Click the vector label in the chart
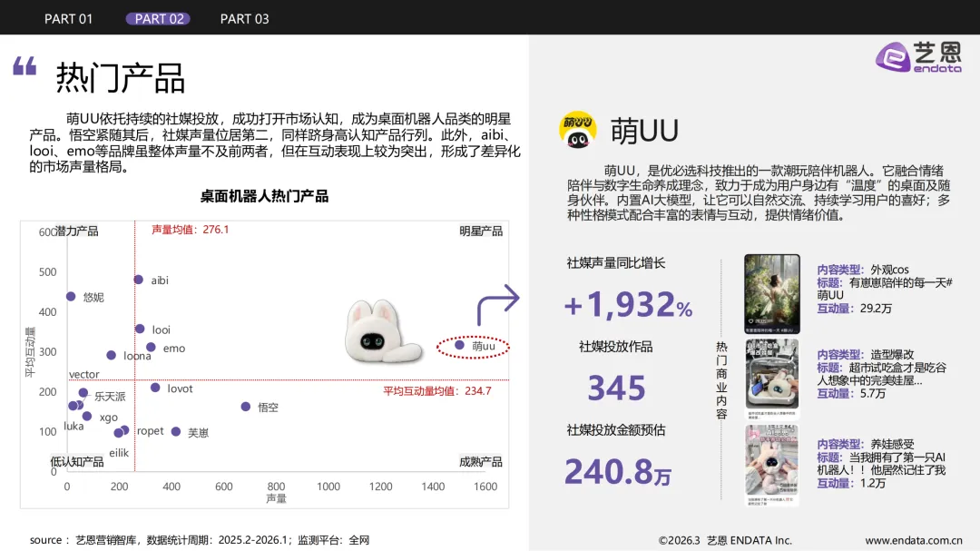The height and width of the screenshot is (551, 980). point(83,375)
